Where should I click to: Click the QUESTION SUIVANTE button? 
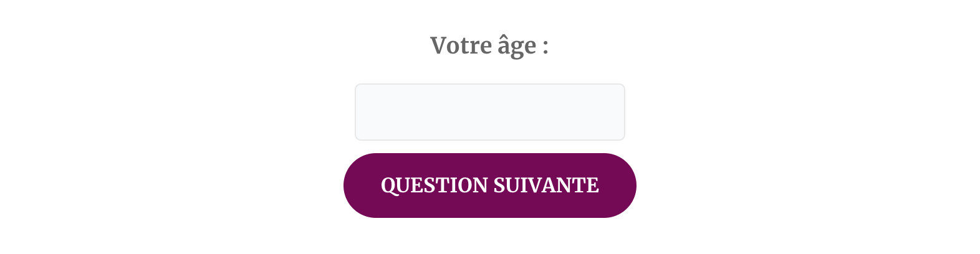[489, 186]
